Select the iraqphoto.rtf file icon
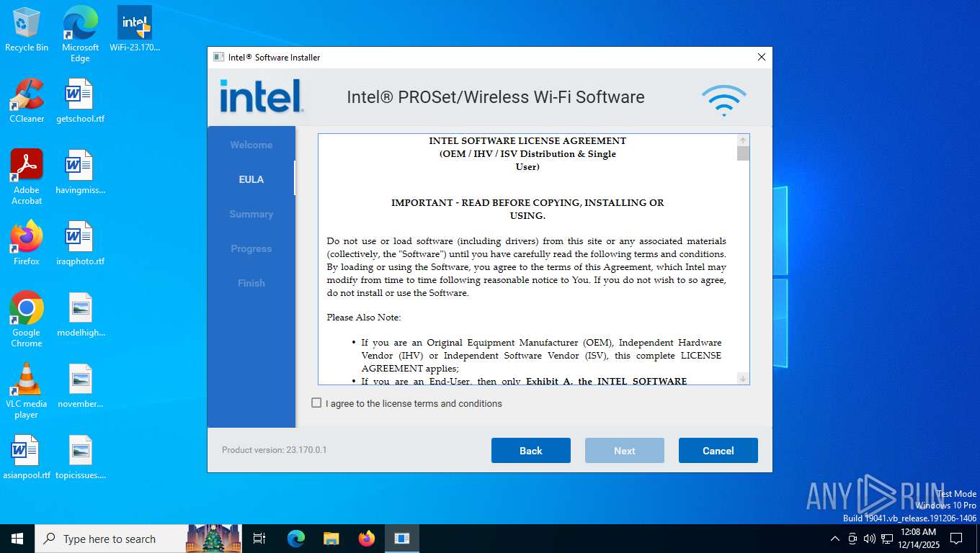This screenshot has width=980, height=553. [x=80, y=243]
